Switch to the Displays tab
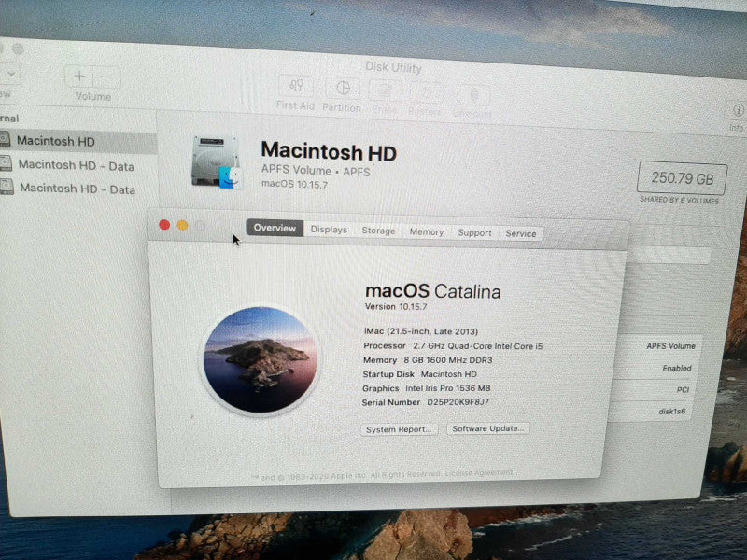747x560 pixels. coord(329,229)
